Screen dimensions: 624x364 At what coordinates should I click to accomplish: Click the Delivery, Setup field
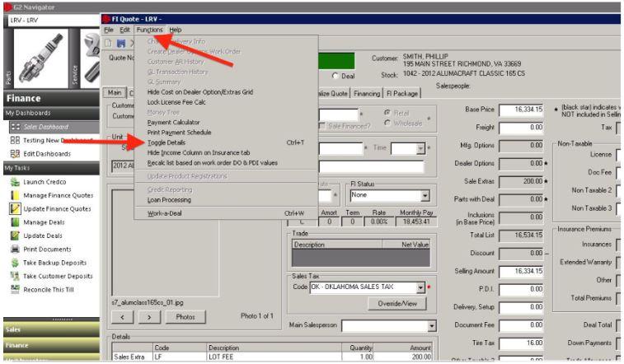click(x=521, y=307)
